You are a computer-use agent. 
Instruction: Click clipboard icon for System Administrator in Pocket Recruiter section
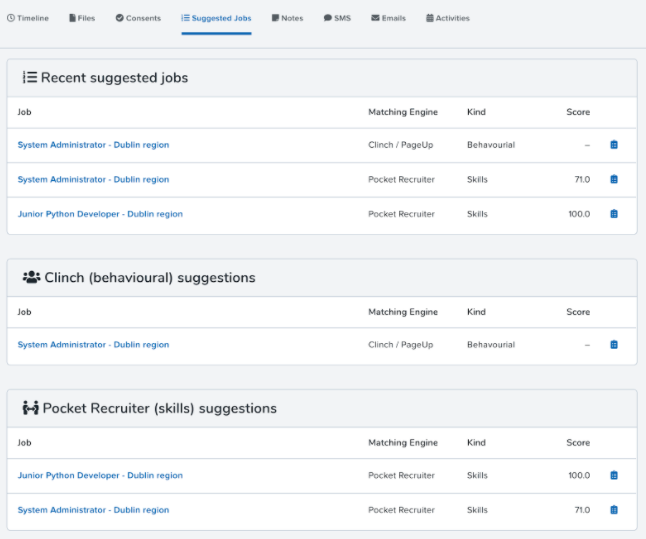614,510
